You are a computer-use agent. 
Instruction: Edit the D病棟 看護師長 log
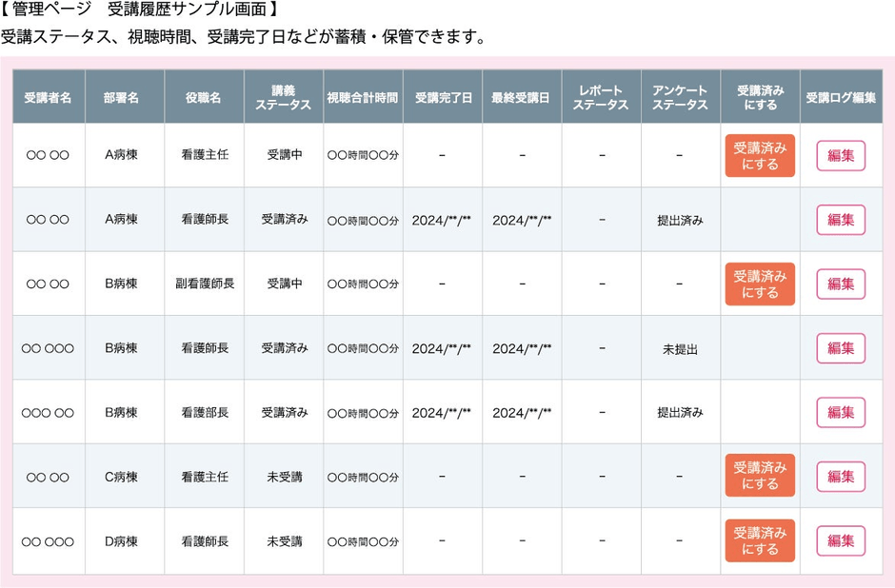pyautogui.click(x=841, y=540)
